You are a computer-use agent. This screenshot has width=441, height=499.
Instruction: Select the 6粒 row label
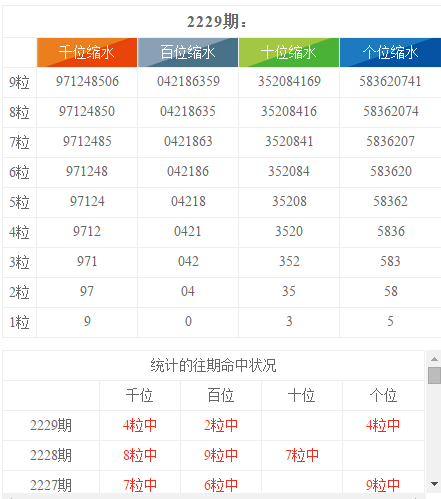(19, 172)
